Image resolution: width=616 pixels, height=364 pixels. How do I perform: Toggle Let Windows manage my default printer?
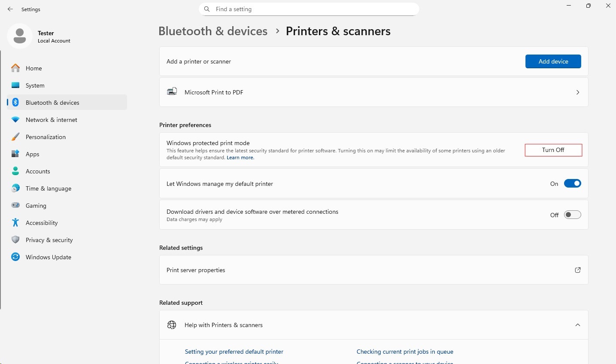click(x=572, y=184)
